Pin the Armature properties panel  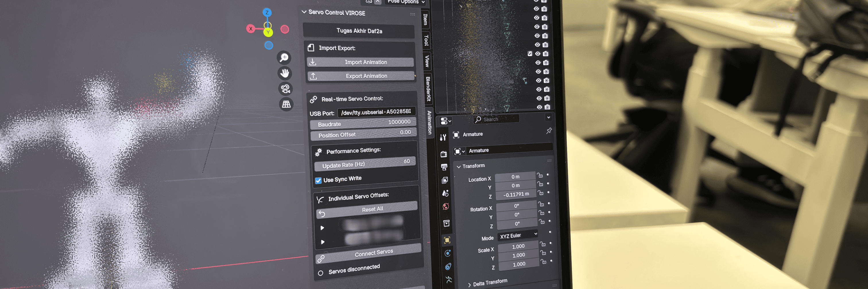click(549, 130)
